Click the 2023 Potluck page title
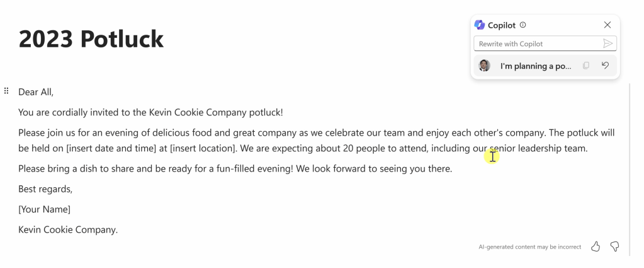This screenshot has height=268, width=644. (91, 39)
